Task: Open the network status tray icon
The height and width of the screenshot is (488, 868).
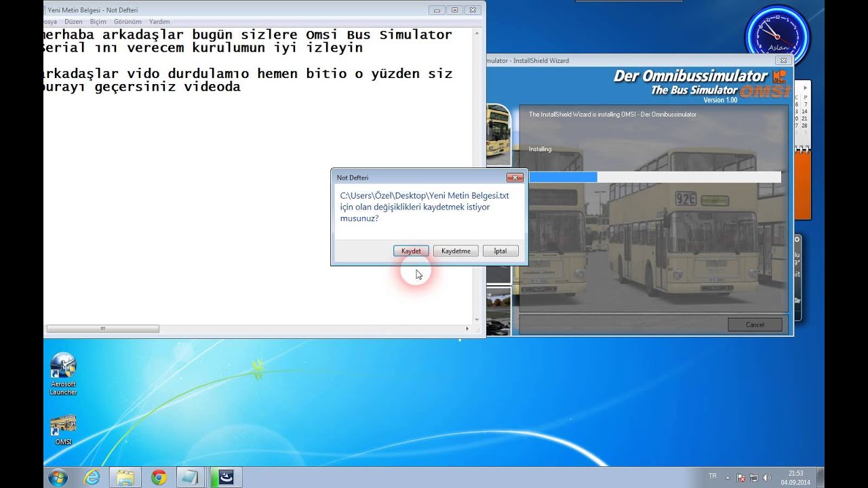Action: pos(754,478)
